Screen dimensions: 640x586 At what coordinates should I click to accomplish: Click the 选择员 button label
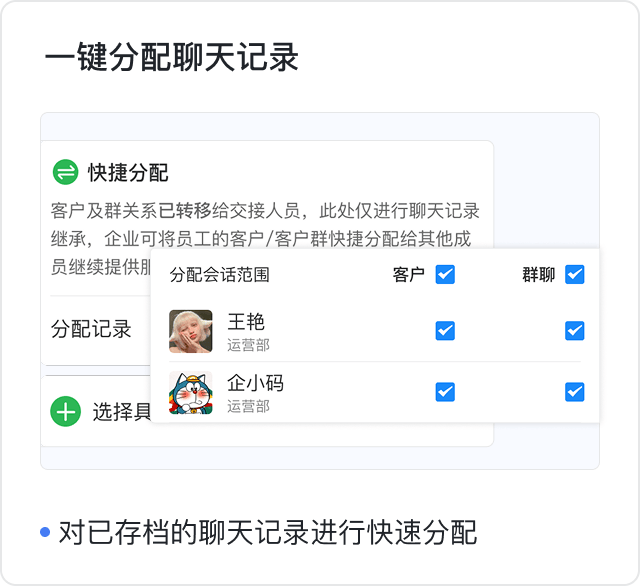(x=121, y=411)
